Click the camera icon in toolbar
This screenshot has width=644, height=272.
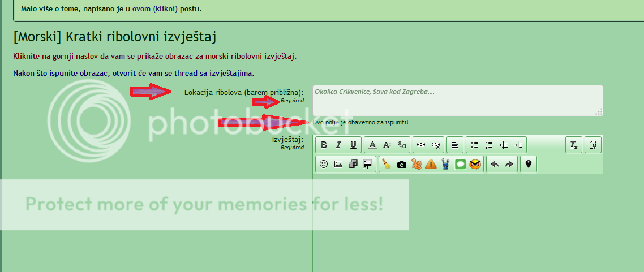click(x=401, y=165)
